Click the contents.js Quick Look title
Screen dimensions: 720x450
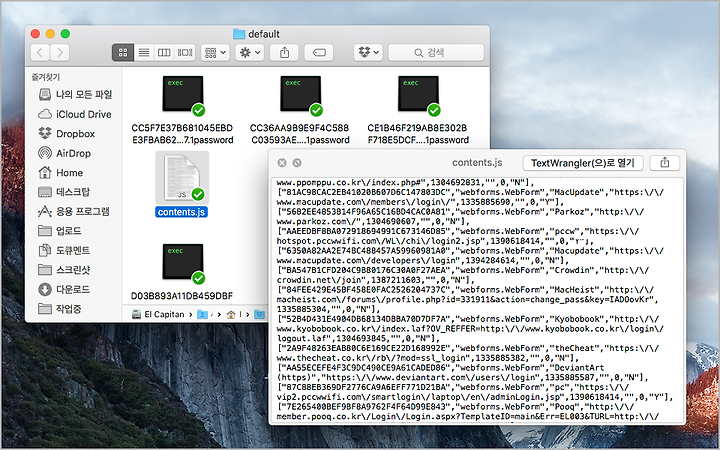click(477, 163)
